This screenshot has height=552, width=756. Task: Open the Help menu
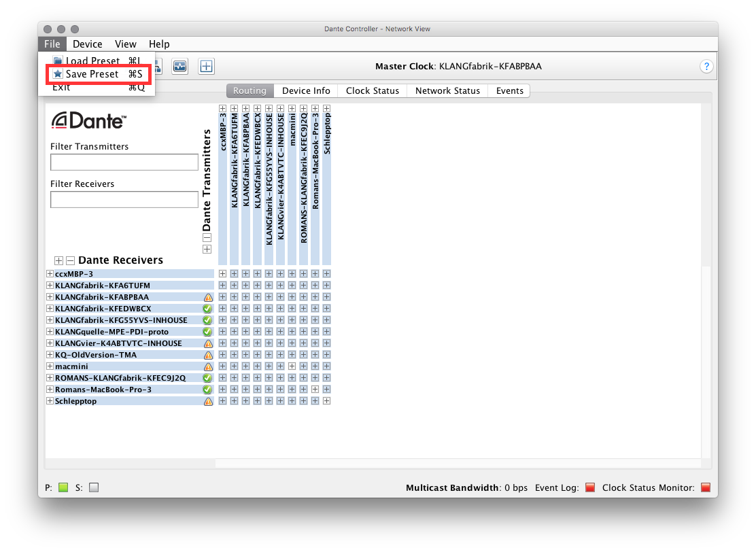click(159, 44)
